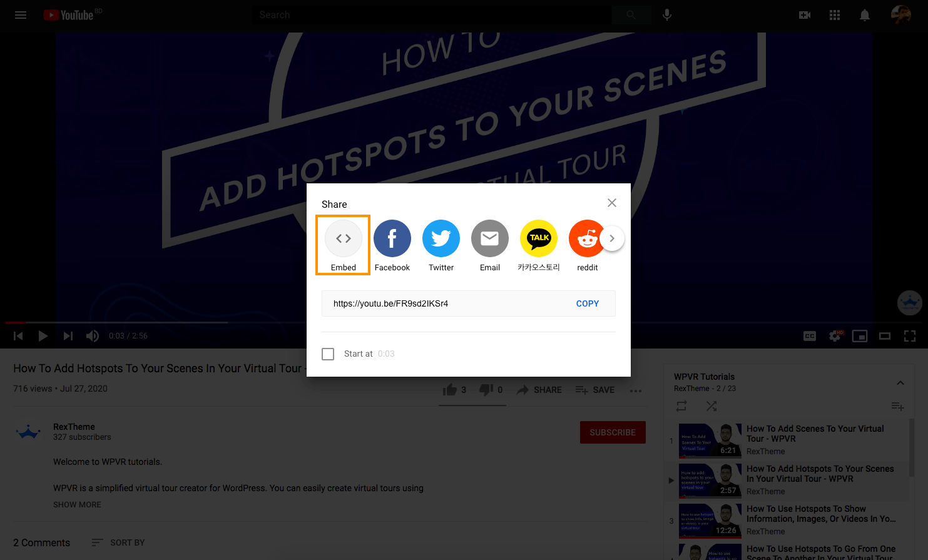The width and height of the screenshot is (928, 560).
Task: Toggle theater mode
Action: point(885,336)
